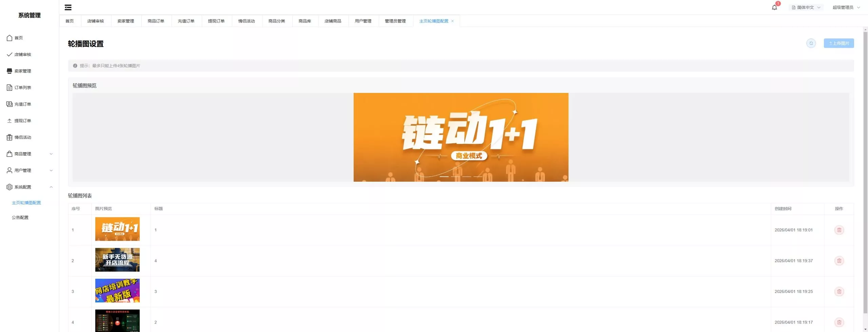Switch to the 商品库 tab
Image resolution: width=868 pixels, height=332 pixels.
305,21
